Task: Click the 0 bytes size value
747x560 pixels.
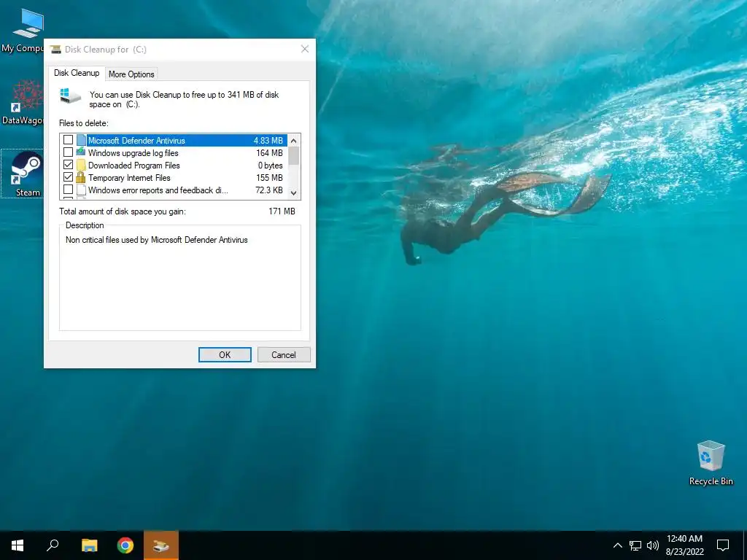Action: coord(270,166)
